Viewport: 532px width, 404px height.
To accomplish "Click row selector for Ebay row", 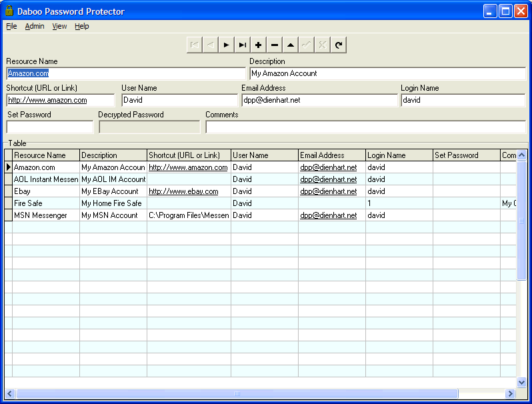I will (9, 191).
